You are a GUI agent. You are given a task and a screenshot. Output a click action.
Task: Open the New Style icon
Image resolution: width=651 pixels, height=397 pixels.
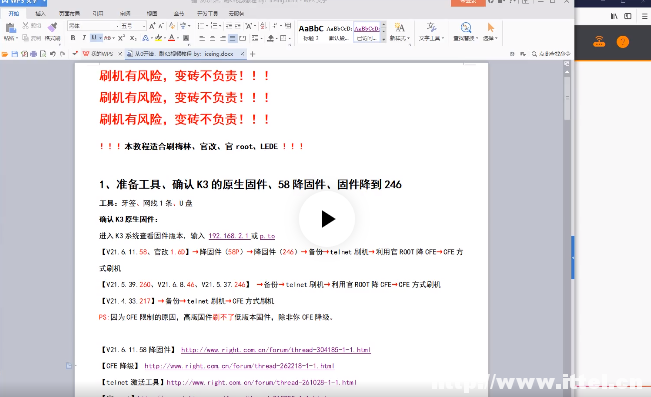pyautogui.click(x=399, y=27)
